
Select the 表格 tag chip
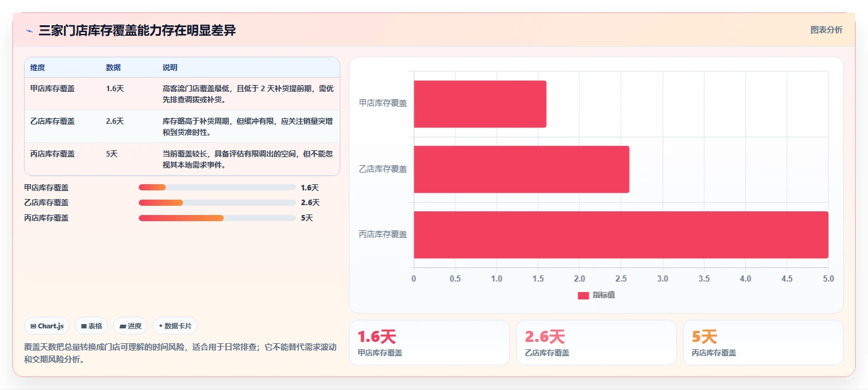point(91,326)
